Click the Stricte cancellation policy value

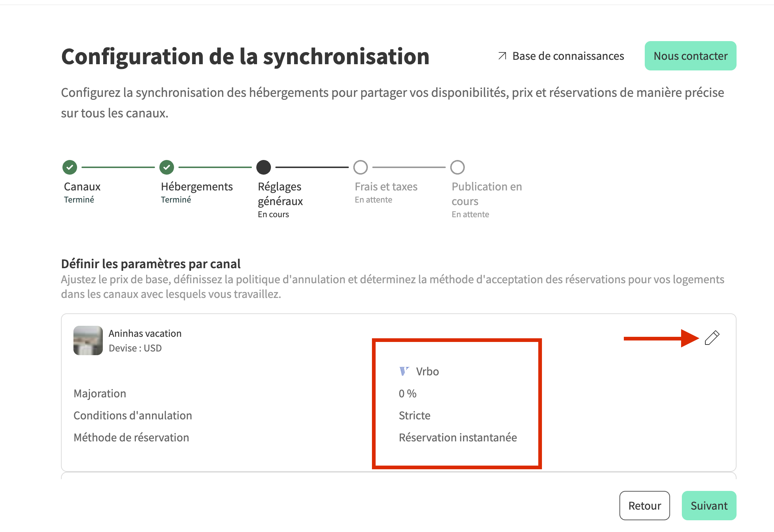tap(415, 415)
